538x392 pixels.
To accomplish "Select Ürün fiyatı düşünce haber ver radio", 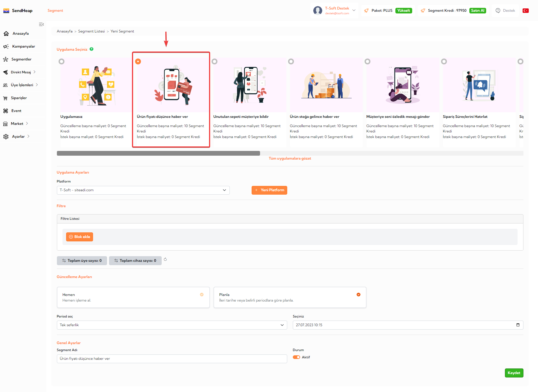I will tap(138, 61).
